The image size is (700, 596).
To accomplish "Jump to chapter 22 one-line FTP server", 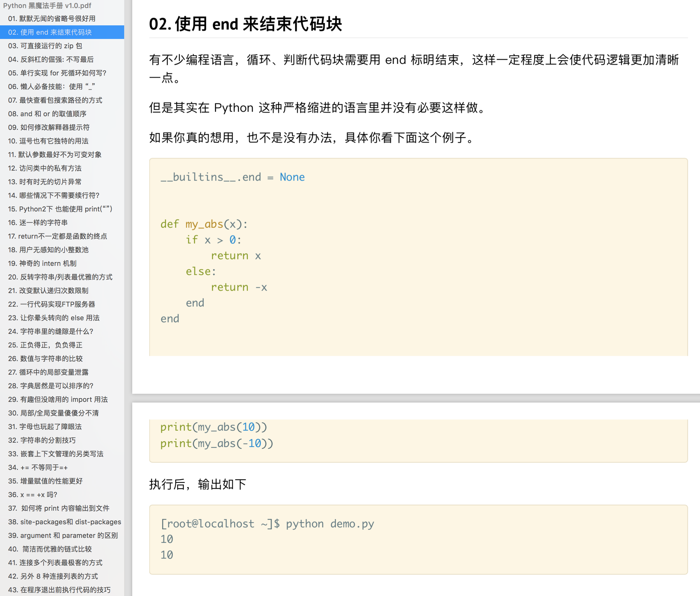I will tap(51, 304).
